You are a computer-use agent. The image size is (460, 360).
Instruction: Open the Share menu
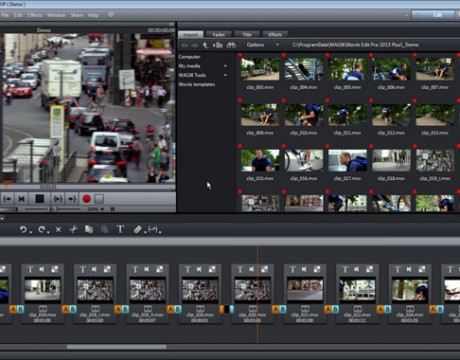[x=77, y=15]
